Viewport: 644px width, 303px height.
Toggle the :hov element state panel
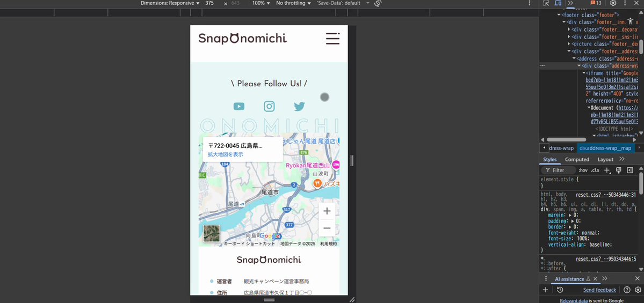pos(583,170)
